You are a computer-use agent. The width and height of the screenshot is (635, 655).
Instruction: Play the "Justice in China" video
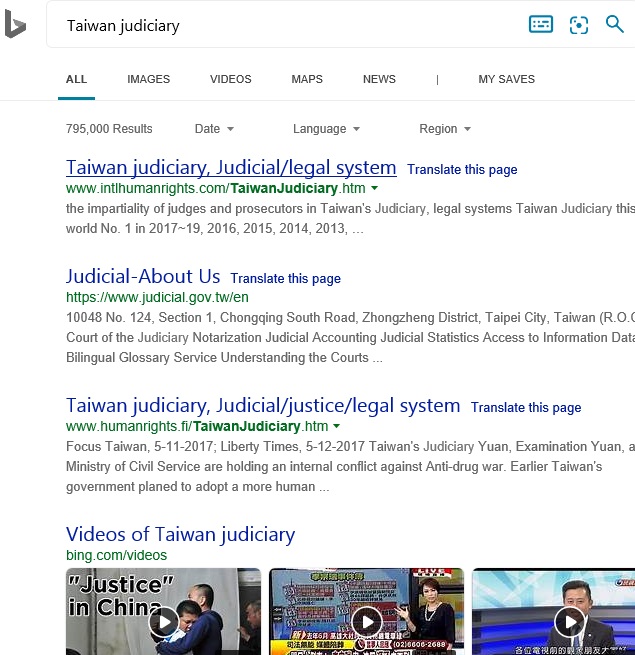(x=163, y=622)
